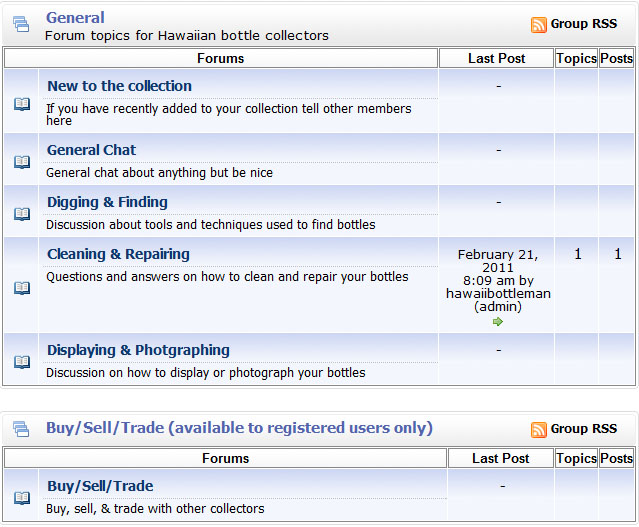Click the Buy/Sell/Trade forum row icon
The width and height of the screenshot is (639, 527).
tap(22, 497)
